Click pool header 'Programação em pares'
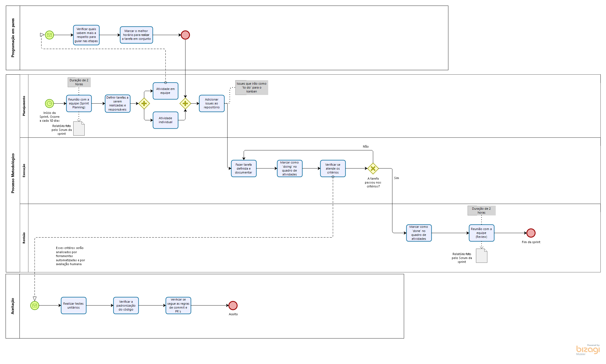This screenshot has height=364, width=606. click(13, 38)
